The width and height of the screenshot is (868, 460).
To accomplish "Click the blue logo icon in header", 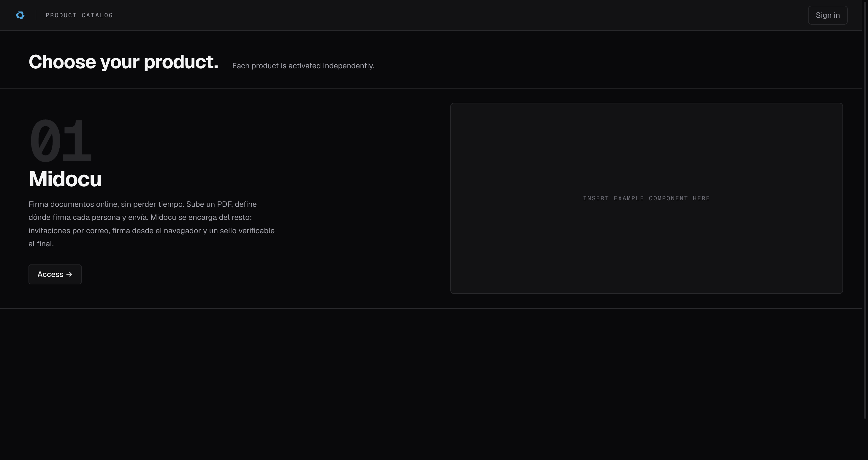I will (20, 15).
